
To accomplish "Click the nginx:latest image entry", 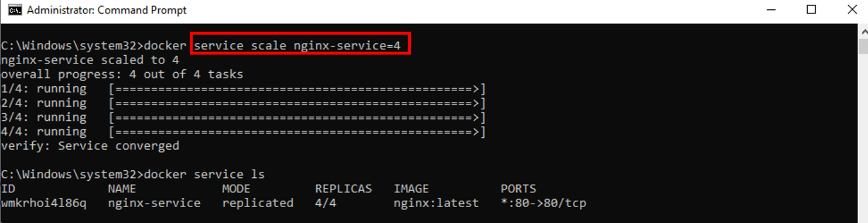I will (x=436, y=203).
